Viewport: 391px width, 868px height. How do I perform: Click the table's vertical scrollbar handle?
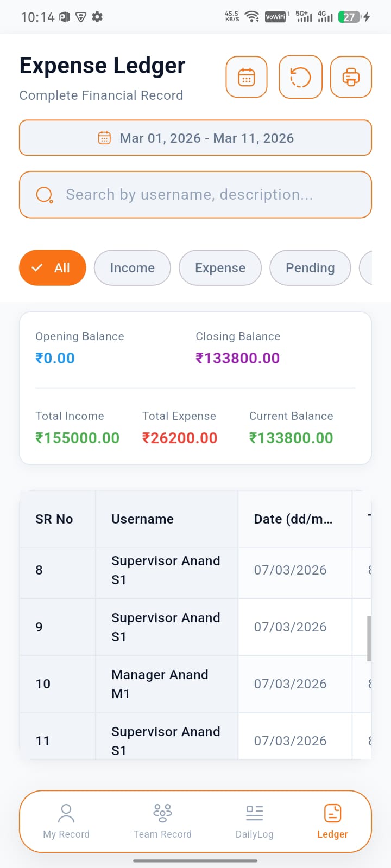pos(369,639)
